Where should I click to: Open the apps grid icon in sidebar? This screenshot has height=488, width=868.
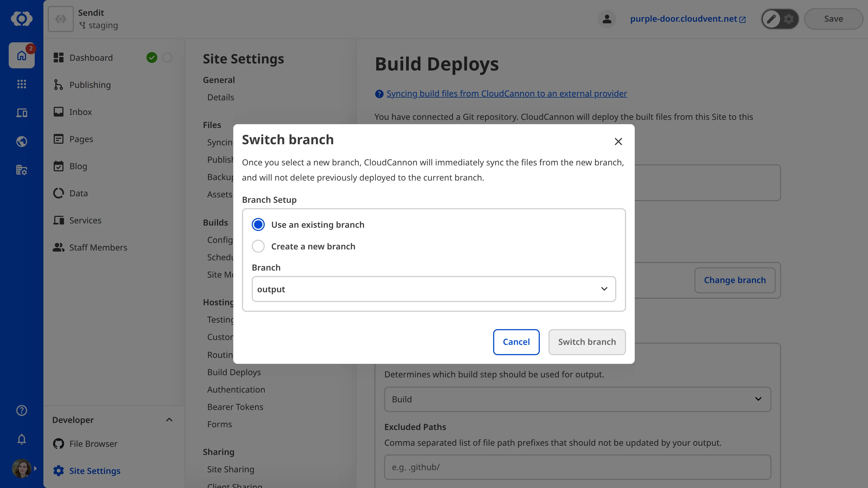click(x=22, y=84)
